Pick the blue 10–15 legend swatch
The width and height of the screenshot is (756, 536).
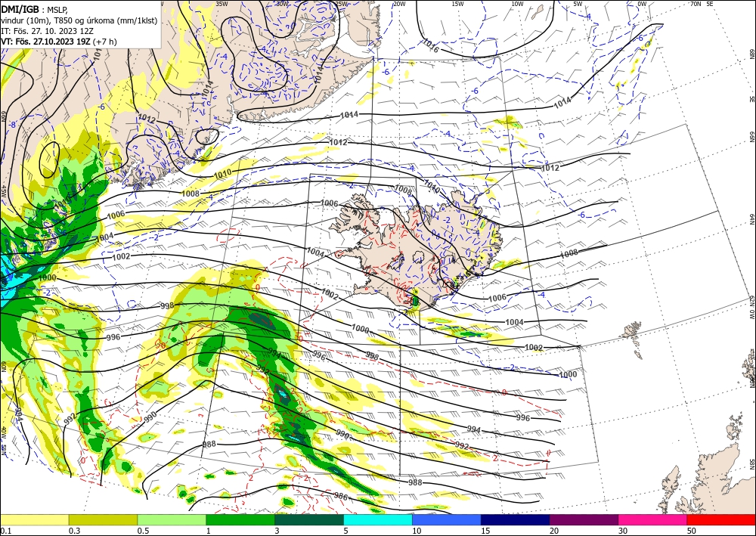coord(447,520)
